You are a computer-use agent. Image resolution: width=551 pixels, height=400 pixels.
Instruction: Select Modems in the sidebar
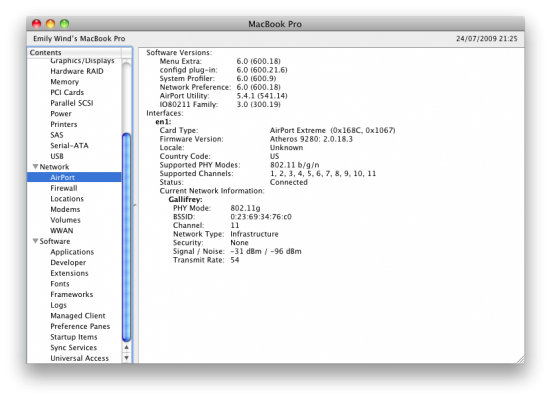(x=65, y=209)
